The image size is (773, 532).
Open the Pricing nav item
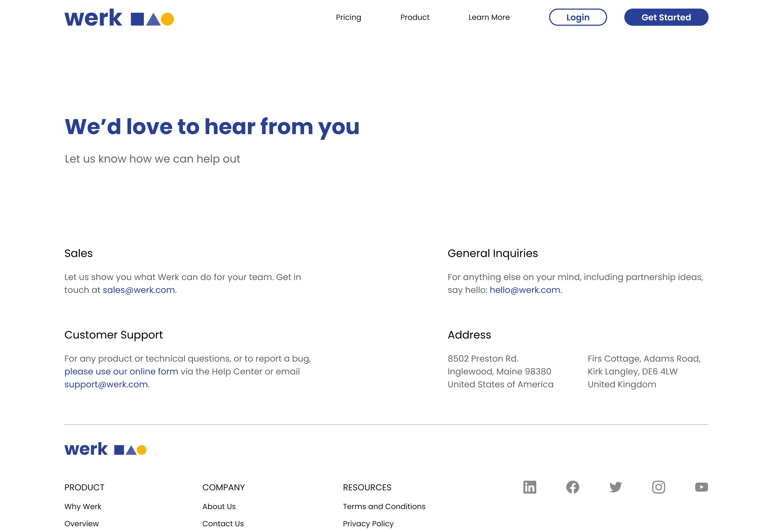pyautogui.click(x=349, y=17)
